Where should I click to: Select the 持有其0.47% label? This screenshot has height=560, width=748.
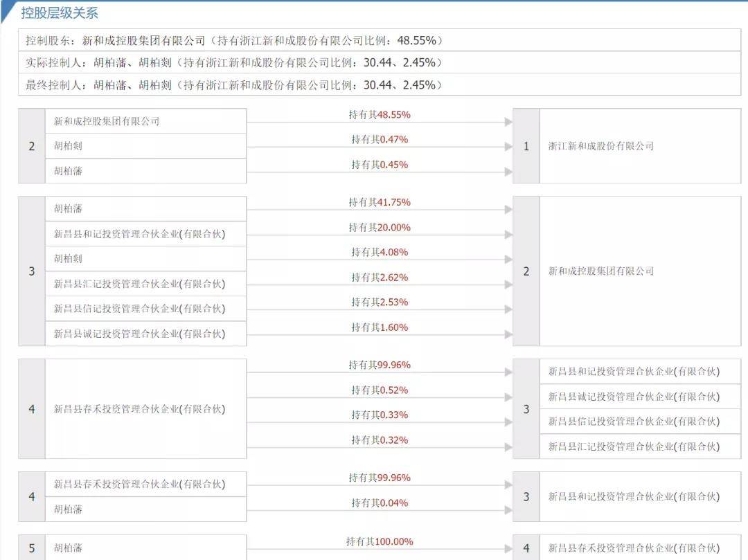tap(380, 139)
